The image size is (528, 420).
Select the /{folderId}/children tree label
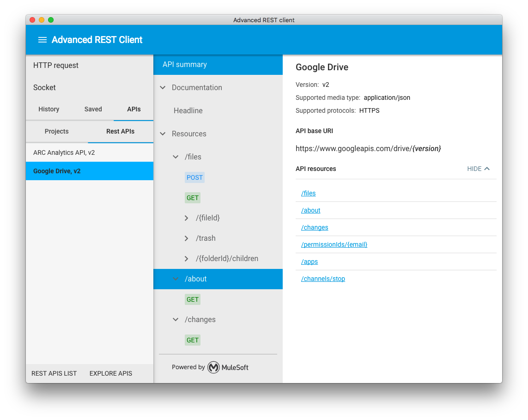point(227,259)
